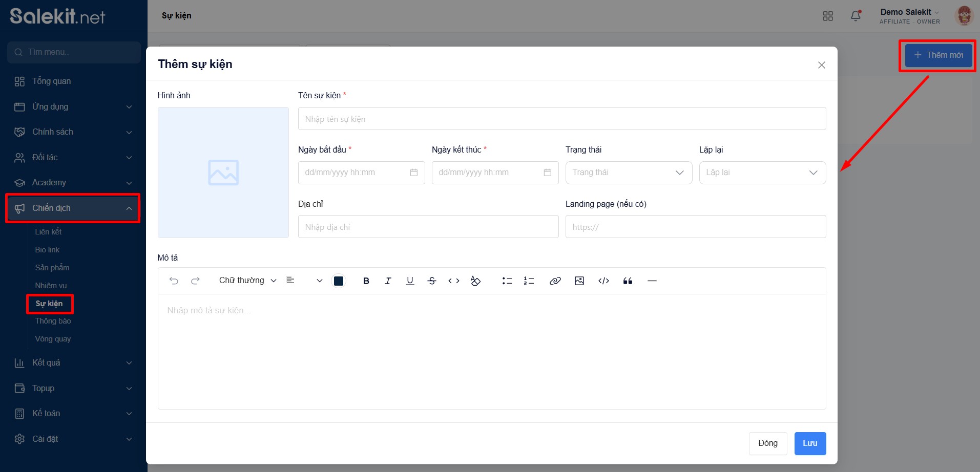Click the Tên sự kiện input field
The width and height of the screenshot is (980, 472).
(561, 119)
